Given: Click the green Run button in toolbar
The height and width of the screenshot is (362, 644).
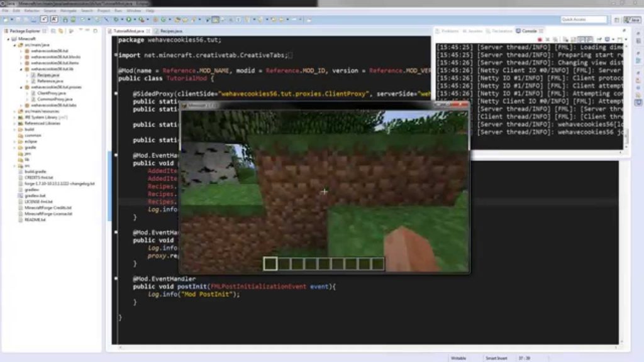Looking at the screenshot, I should click(128, 19).
